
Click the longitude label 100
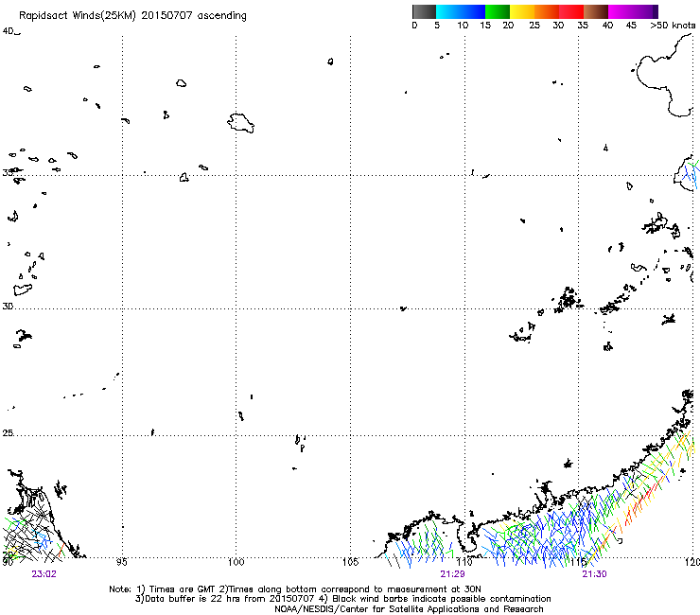[x=236, y=562]
